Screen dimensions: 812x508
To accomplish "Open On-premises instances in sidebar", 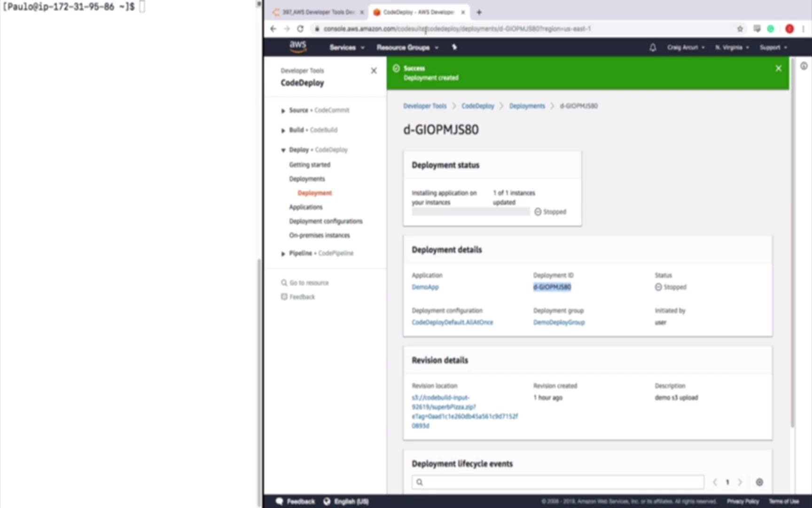I will pyautogui.click(x=320, y=235).
